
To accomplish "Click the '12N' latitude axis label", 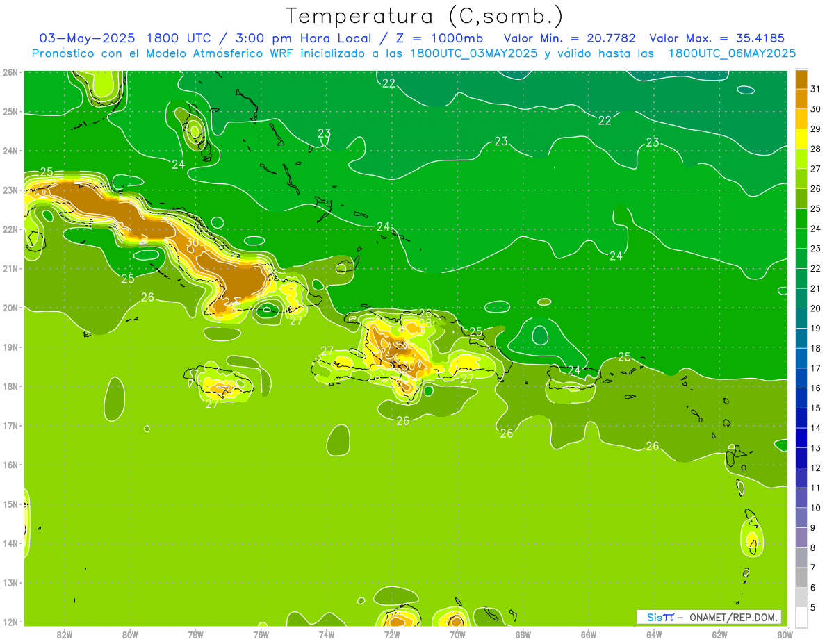I will click(x=10, y=622).
